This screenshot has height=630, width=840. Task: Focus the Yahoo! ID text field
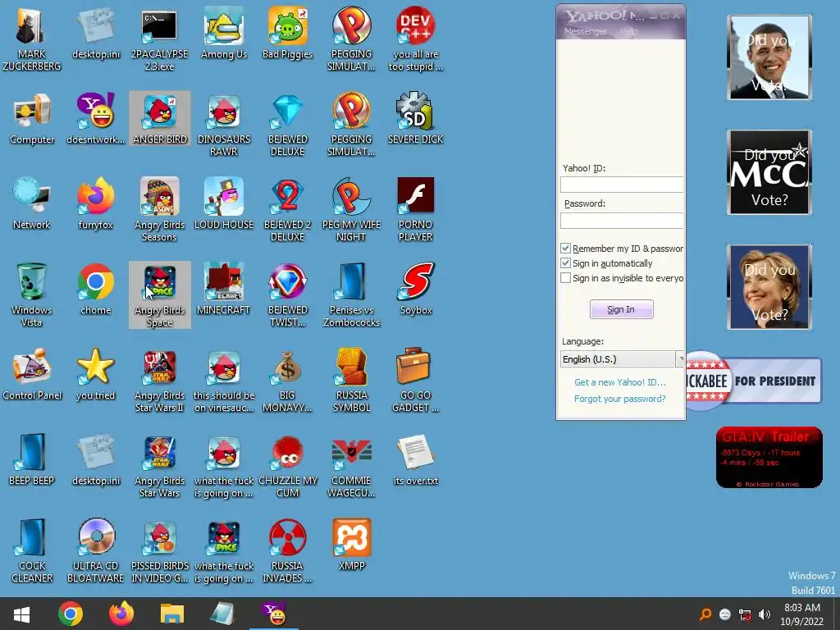tap(622, 185)
